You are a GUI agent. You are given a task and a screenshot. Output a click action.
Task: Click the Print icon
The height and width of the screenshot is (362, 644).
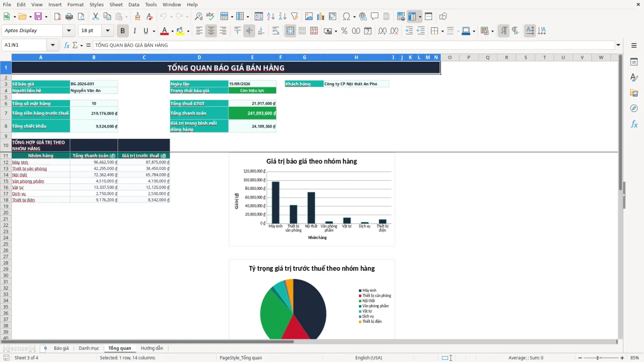click(x=69, y=16)
